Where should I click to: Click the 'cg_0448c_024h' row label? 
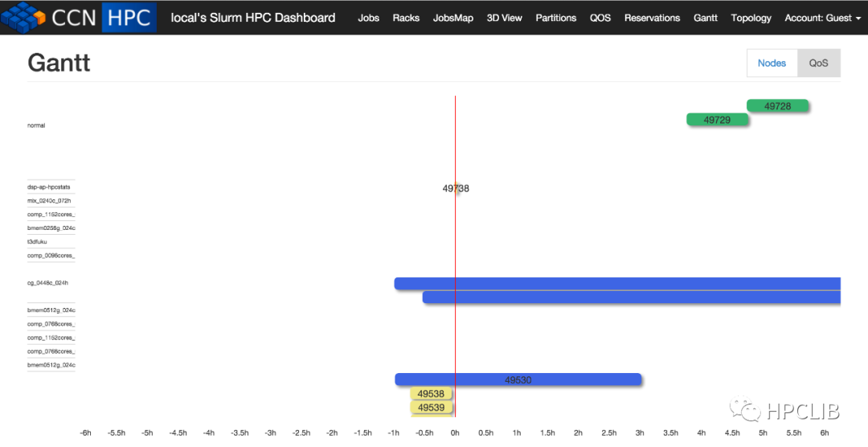47,283
